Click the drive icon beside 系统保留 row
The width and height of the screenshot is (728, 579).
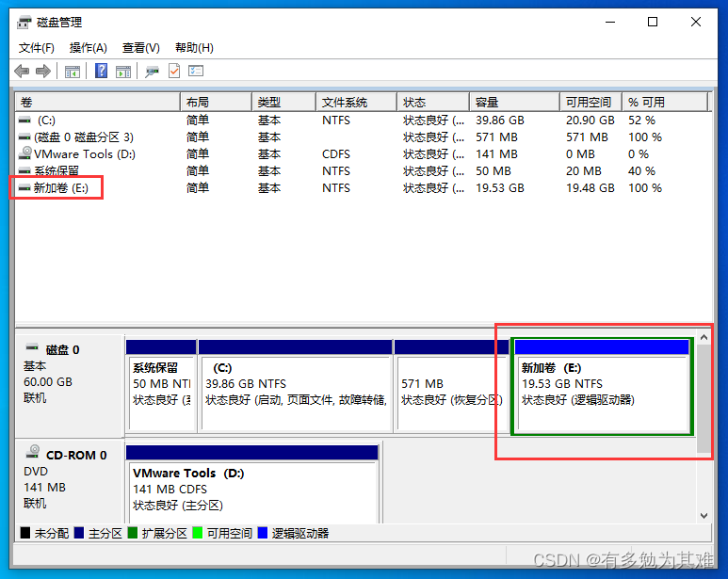pos(24,171)
